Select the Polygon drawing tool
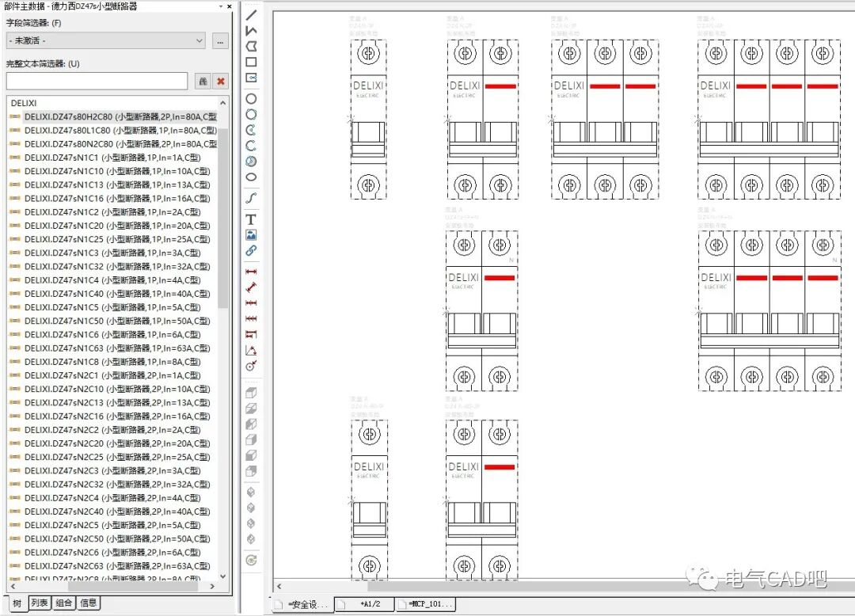The height and width of the screenshot is (616, 855). pyautogui.click(x=251, y=47)
